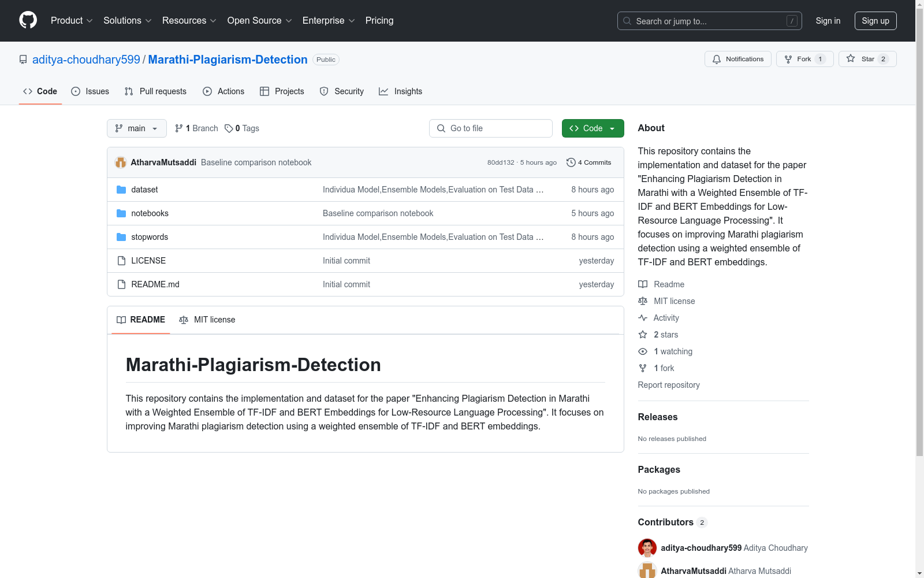Click the LICENSE file icon
The width and height of the screenshot is (924, 578).
[121, 261]
